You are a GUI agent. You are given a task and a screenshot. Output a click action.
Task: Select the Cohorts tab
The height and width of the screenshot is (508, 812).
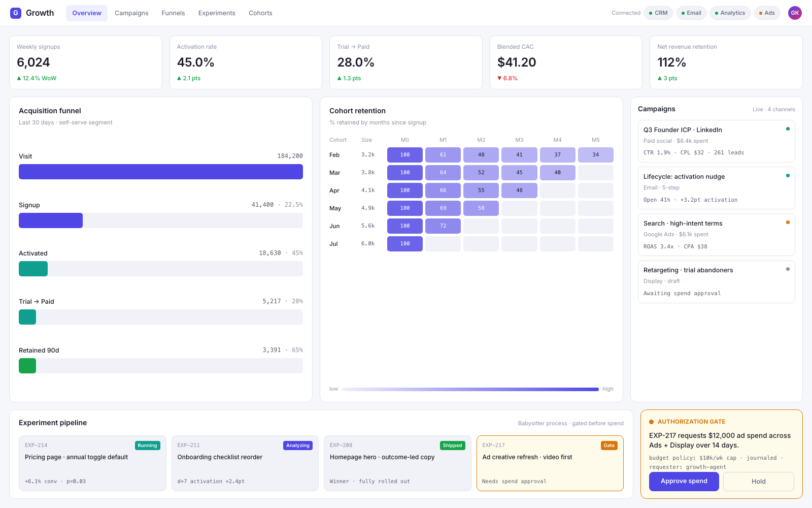pyautogui.click(x=260, y=13)
